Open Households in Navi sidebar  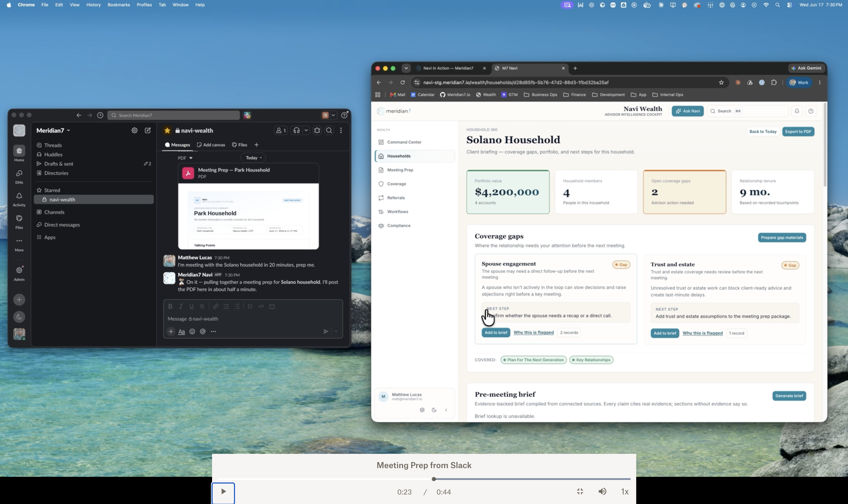415,156
